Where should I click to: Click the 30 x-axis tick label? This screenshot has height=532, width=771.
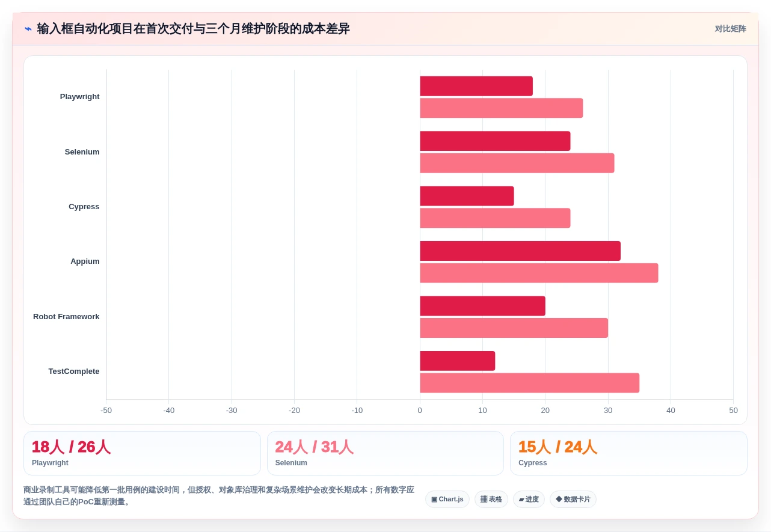click(x=608, y=411)
